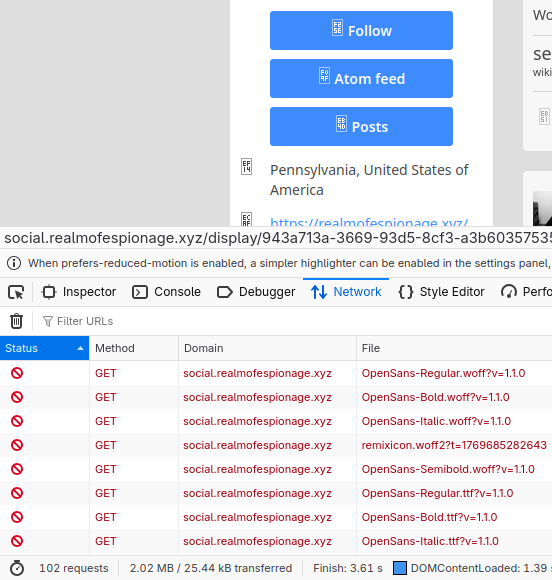Click blocked icon for OpenSans-Regular.ttf row

pyautogui.click(x=17, y=493)
